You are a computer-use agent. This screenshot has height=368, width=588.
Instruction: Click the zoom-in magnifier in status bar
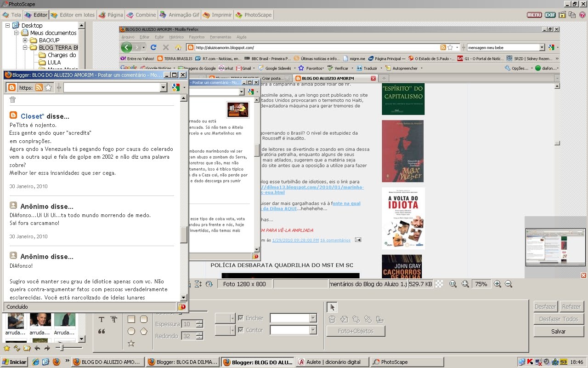[x=498, y=284]
